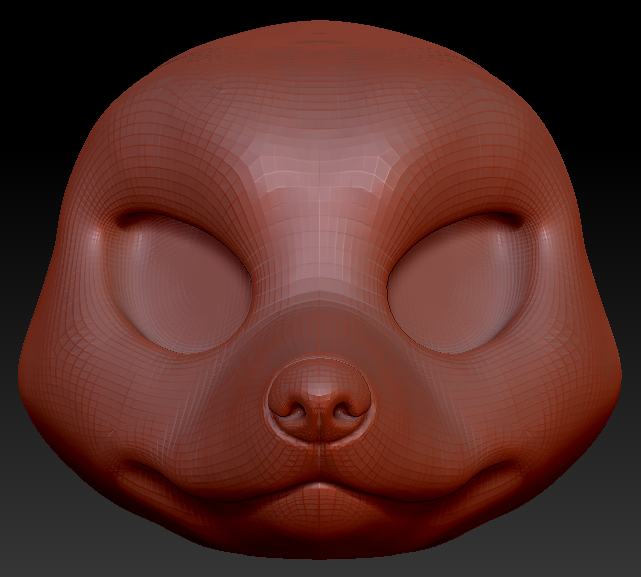Click the right nostril on the nose
The width and height of the screenshot is (641, 577).
[x=344, y=412]
